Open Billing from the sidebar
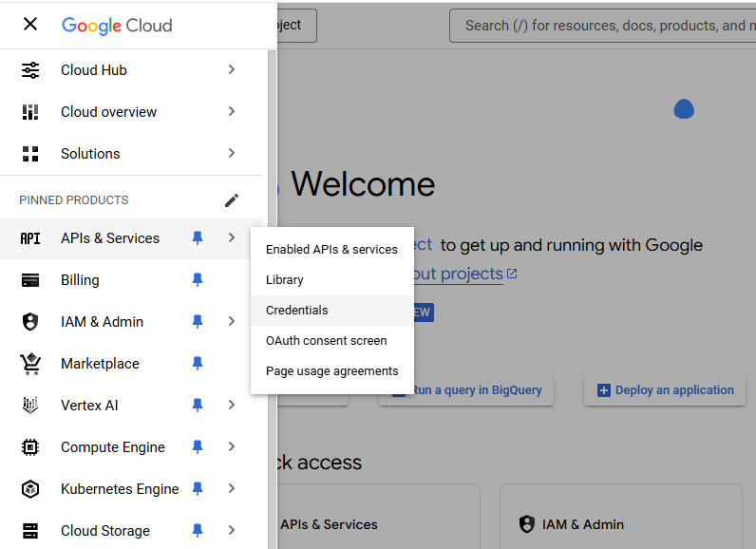The height and width of the screenshot is (549, 756). [x=131, y=280]
